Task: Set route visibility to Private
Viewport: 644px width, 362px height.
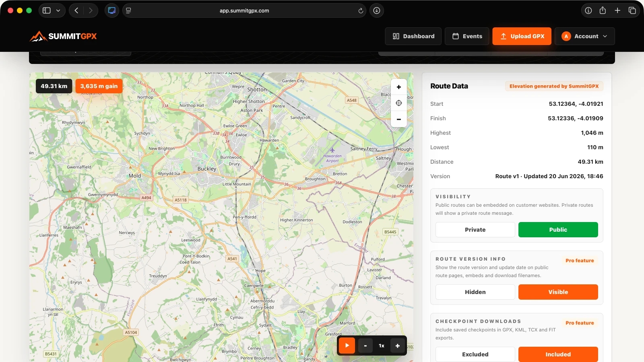Action: coord(475,230)
